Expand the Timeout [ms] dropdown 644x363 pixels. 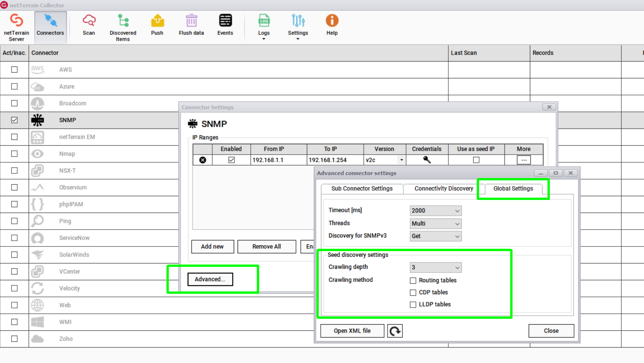[x=436, y=211]
